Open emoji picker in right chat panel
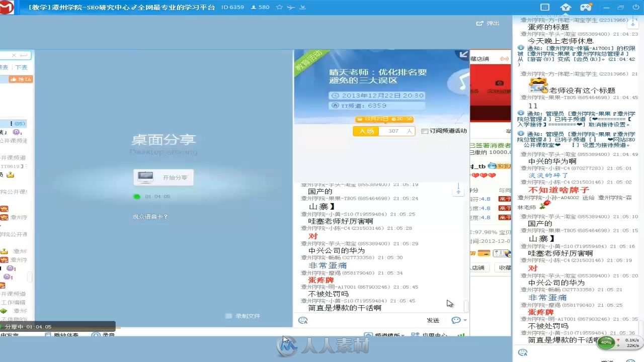Image resolution: width=644 pixels, height=362 pixels. click(x=523, y=353)
